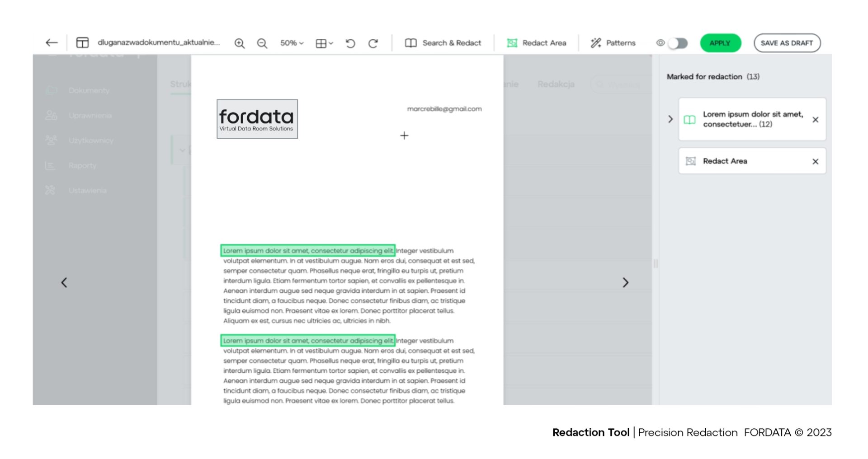Open the 50% zoom level dropdown
Screen dimensions: 868x459
pos(292,43)
